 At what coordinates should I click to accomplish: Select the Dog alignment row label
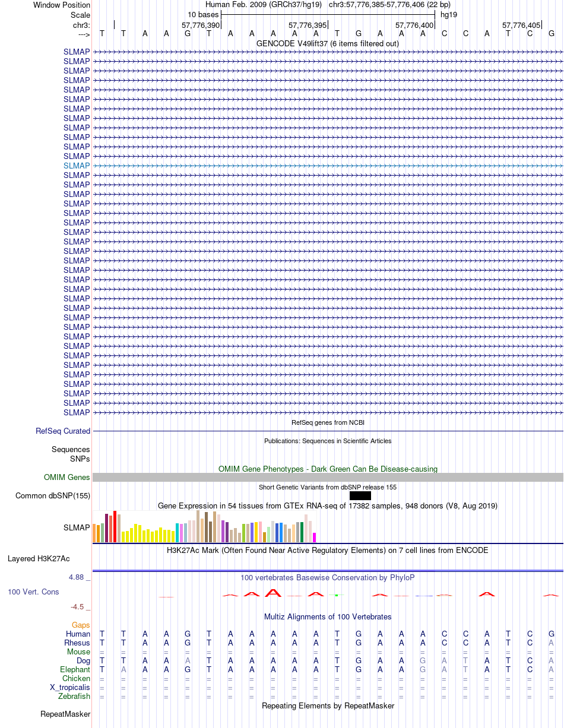tap(83, 661)
